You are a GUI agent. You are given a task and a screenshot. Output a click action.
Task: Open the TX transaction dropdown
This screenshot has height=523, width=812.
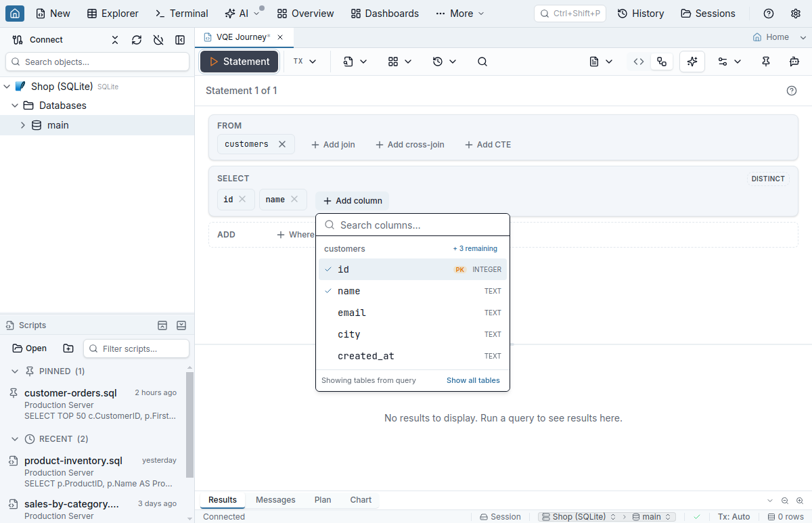tap(304, 62)
